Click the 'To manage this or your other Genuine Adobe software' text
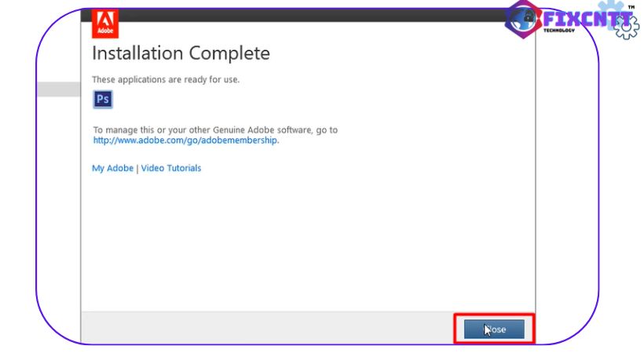644x353 pixels. point(203,129)
